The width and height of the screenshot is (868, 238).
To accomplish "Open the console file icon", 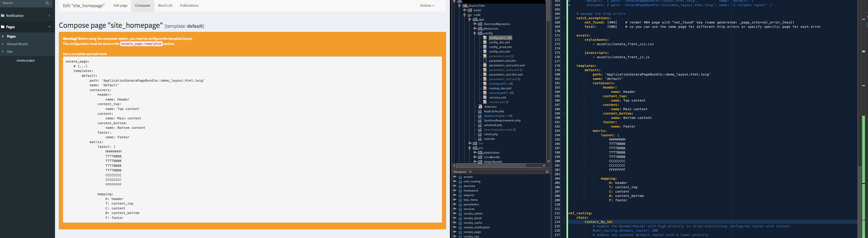I will 480,139.
